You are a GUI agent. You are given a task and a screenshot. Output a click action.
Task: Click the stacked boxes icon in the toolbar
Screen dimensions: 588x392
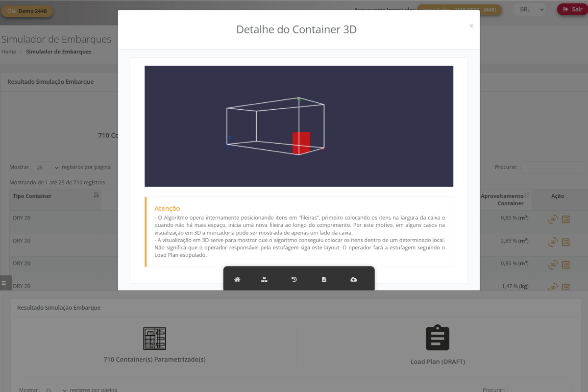tap(264, 279)
